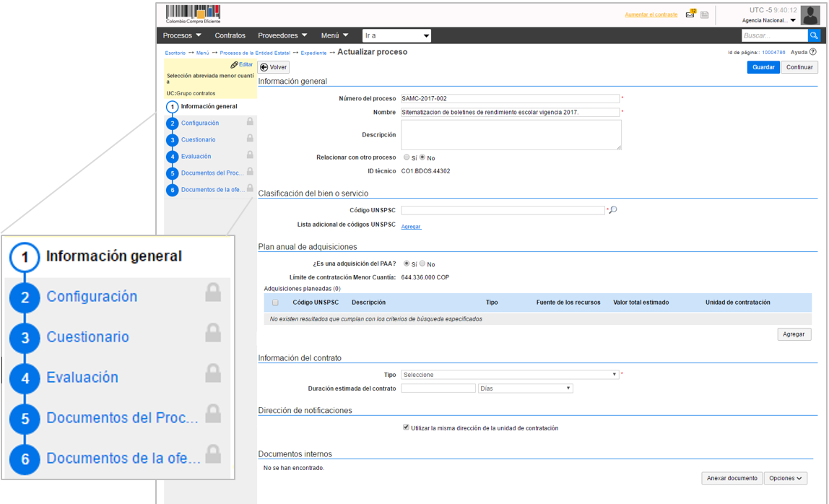Go to Evaluación step in the sidebar

pos(196,156)
